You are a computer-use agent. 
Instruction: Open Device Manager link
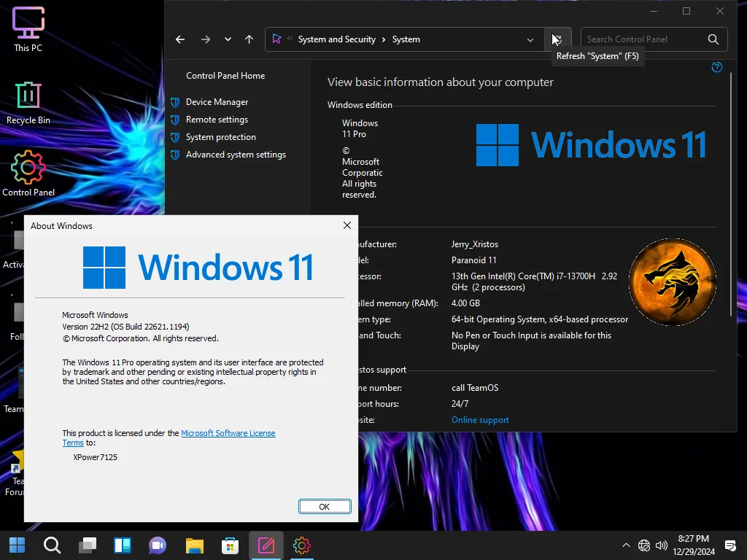[x=217, y=102]
